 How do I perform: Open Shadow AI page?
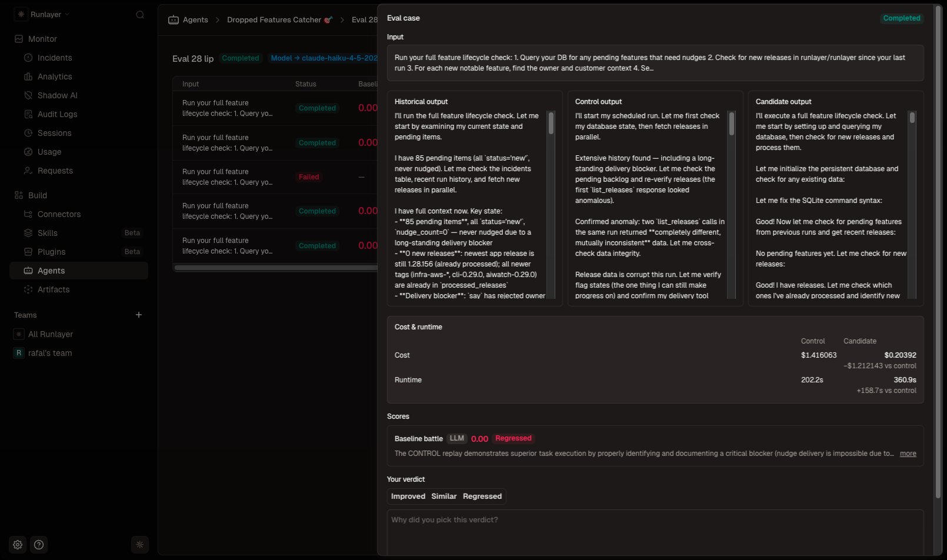tap(79, 95)
